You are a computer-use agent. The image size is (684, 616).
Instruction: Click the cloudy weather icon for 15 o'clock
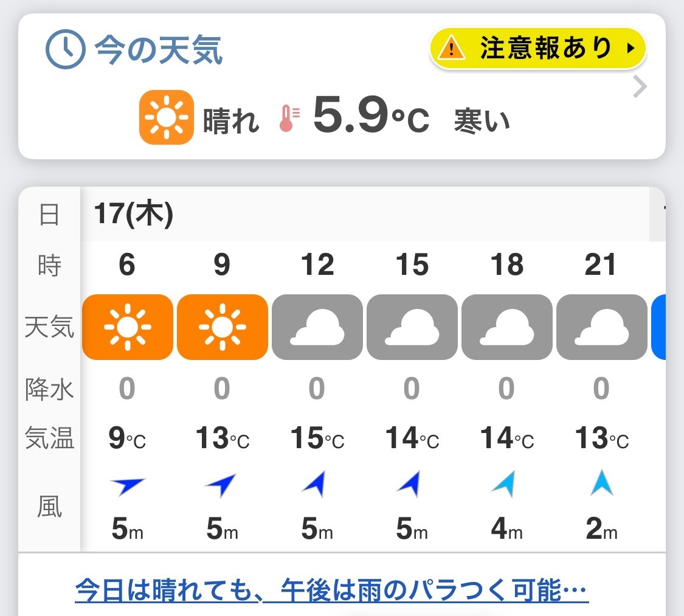click(412, 327)
